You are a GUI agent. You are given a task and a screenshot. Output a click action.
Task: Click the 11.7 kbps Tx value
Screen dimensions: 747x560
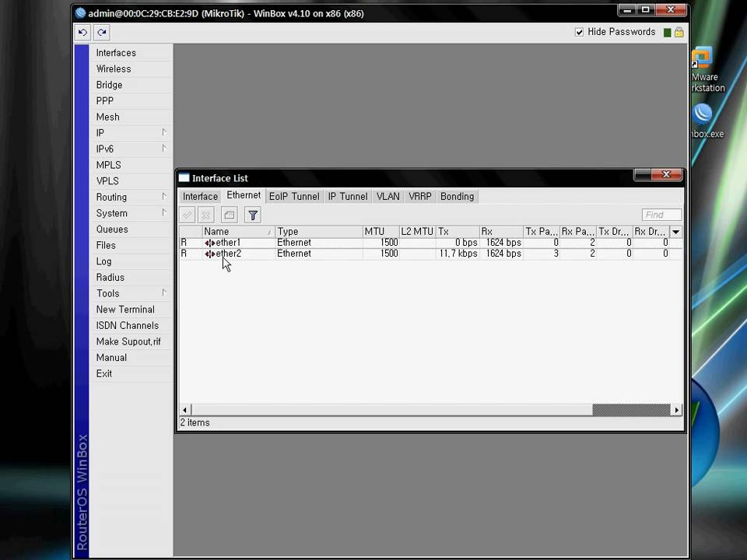click(x=458, y=254)
